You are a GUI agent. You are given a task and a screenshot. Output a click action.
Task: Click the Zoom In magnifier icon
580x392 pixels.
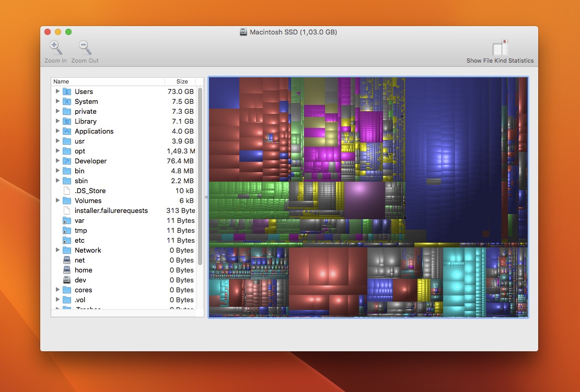(55, 47)
